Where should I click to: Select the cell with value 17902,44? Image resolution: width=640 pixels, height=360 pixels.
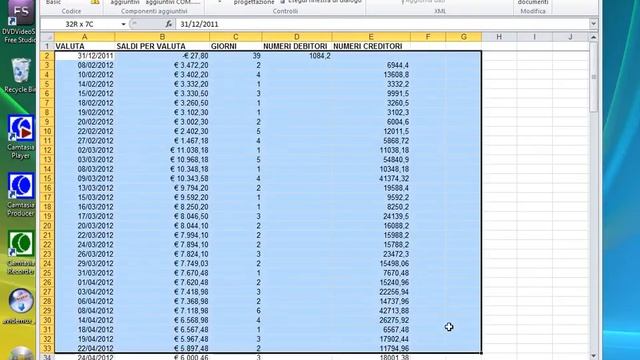[x=371, y=339]
